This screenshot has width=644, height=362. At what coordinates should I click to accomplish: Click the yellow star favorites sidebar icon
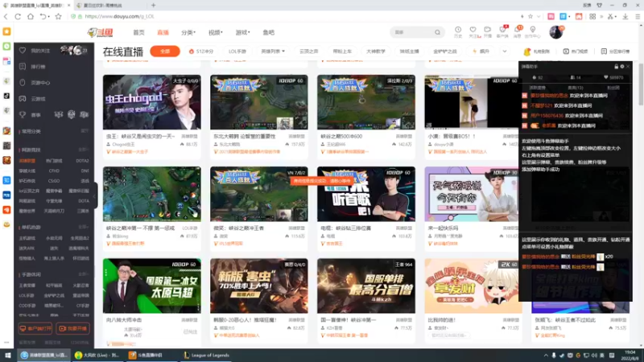(x=6, y=31)
